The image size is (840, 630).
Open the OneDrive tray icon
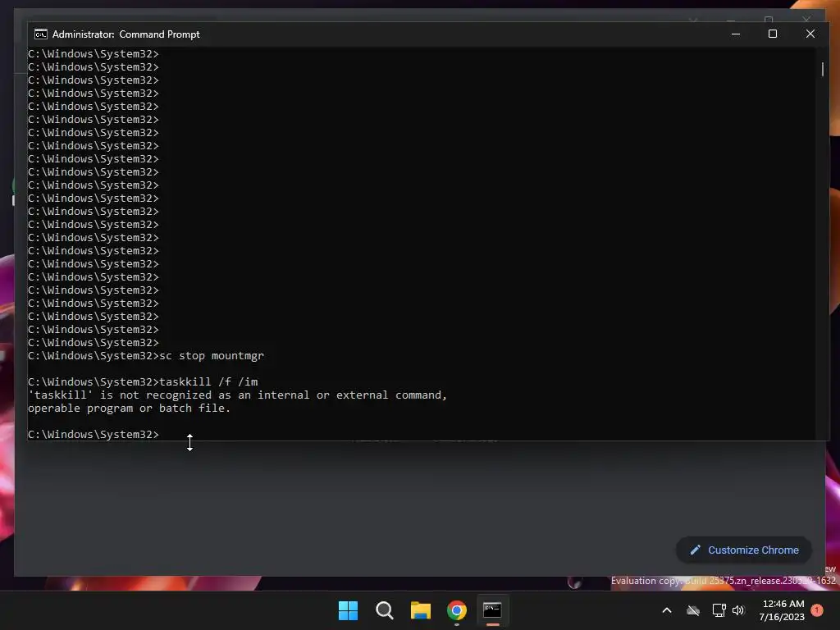point(693,610)
